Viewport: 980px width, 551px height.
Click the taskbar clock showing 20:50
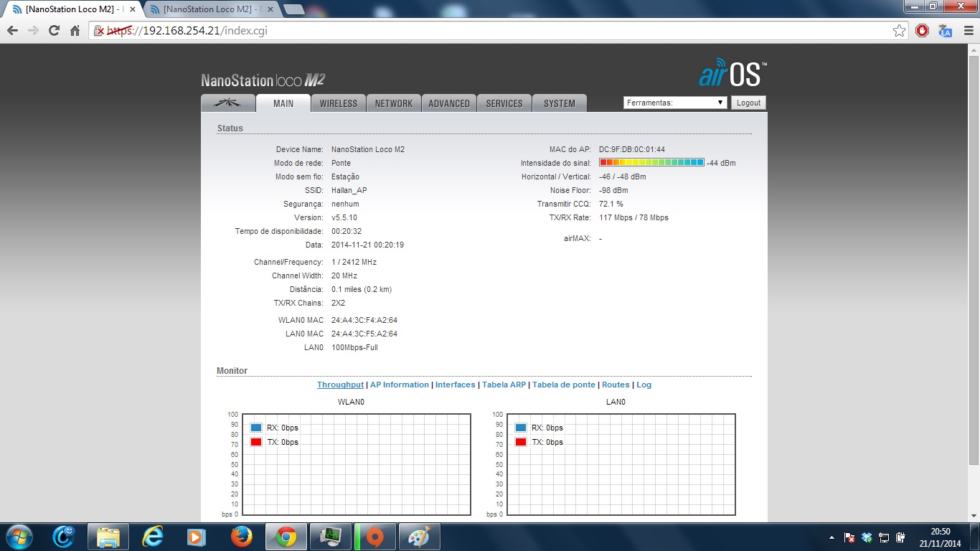(x=940, y=537)
